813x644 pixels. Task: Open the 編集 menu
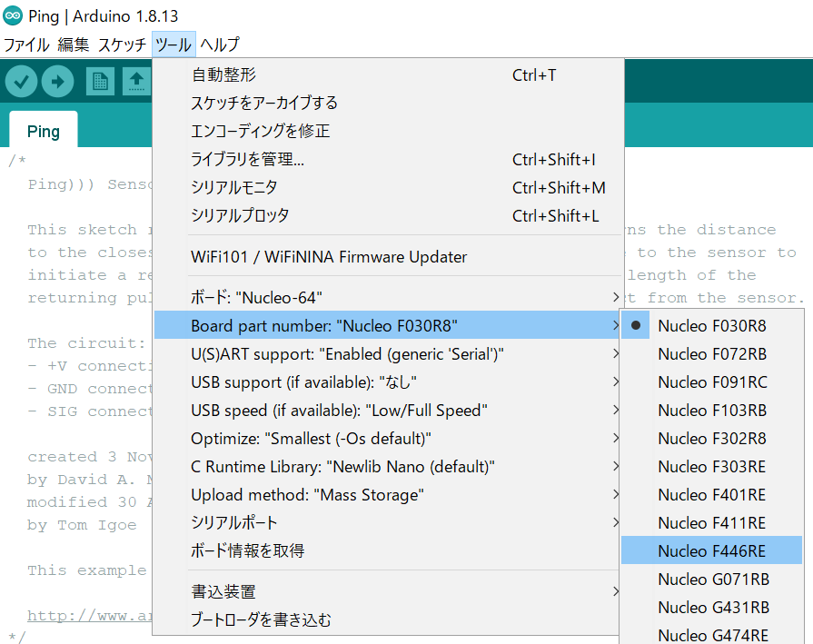tap(73, 45)
